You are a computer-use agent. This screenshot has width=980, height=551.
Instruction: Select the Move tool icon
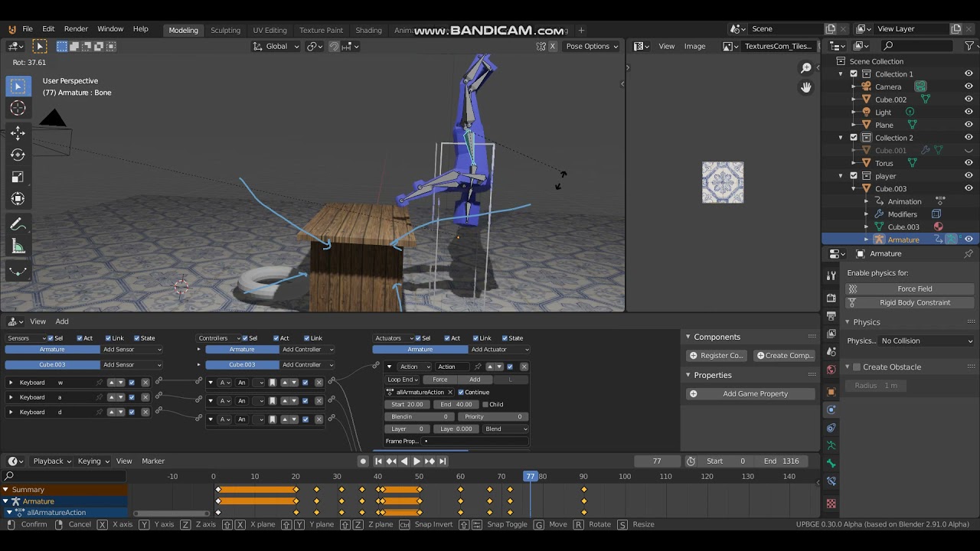(18, 133)
